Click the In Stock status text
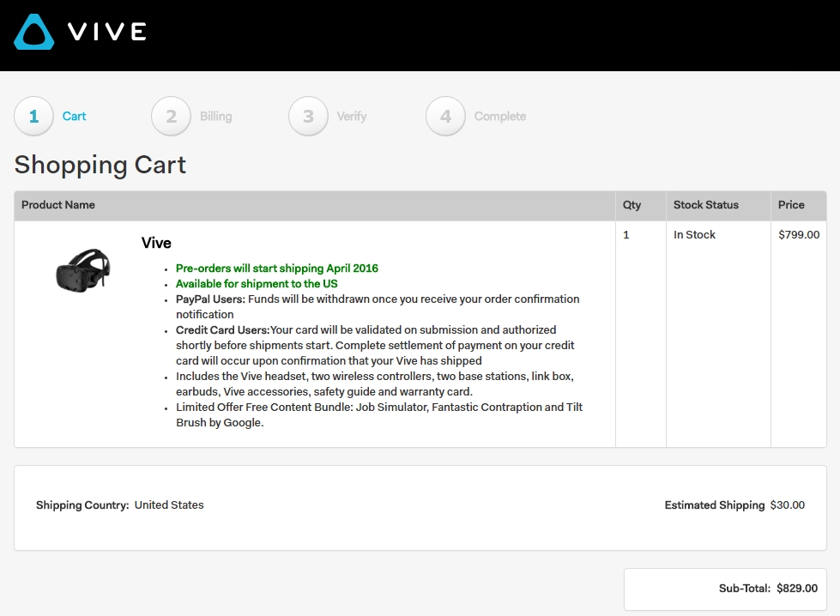 (x=694, y=234)
